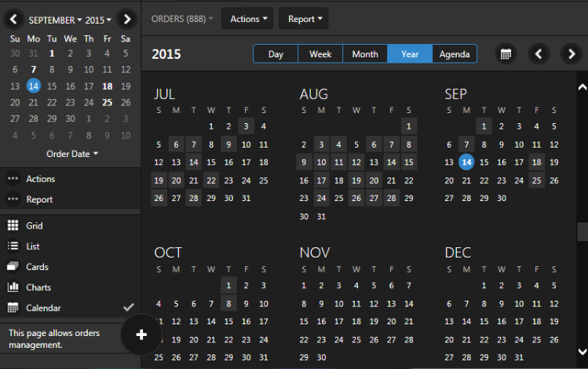Open Cards view from sidebar
This screenshot has height=369, width=588.
click(x=13, y=267)
